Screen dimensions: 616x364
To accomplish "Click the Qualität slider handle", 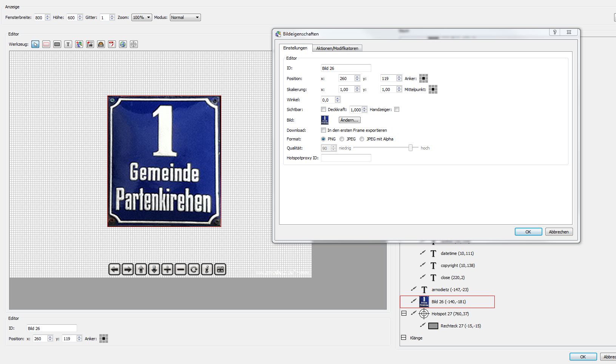I will pos(411,148).
